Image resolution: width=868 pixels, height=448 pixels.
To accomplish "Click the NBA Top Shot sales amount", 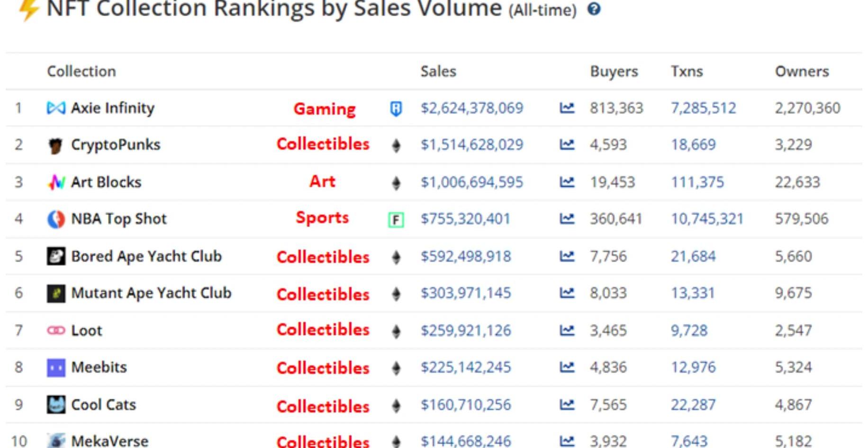I will click(x=465, y=219).
